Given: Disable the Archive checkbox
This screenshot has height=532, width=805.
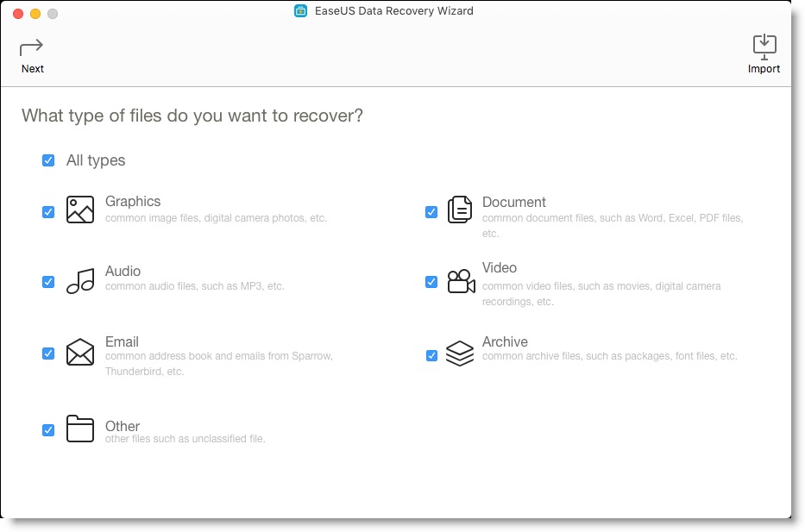Looking at the screenshot, I should pos(431,355).
